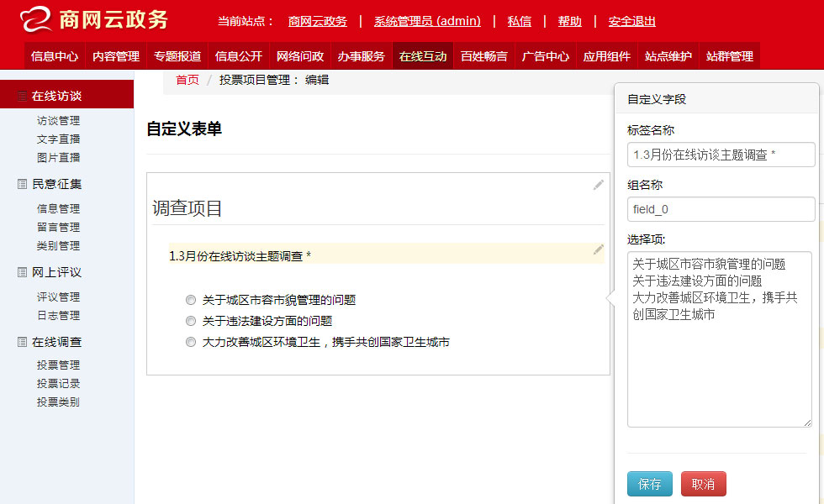Click the 系统管理员 (admin) link
824x504 pixels.
point(427,21)
